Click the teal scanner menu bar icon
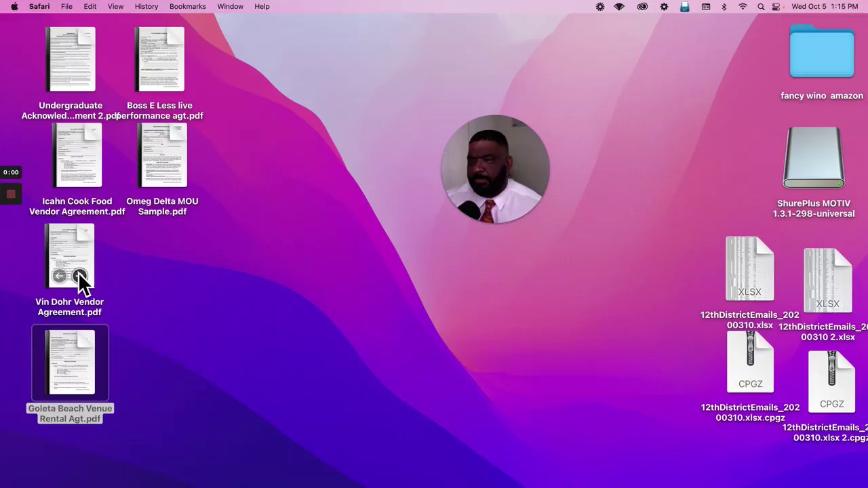This screenshot has height=488, width=868. (x=685, y=7)
